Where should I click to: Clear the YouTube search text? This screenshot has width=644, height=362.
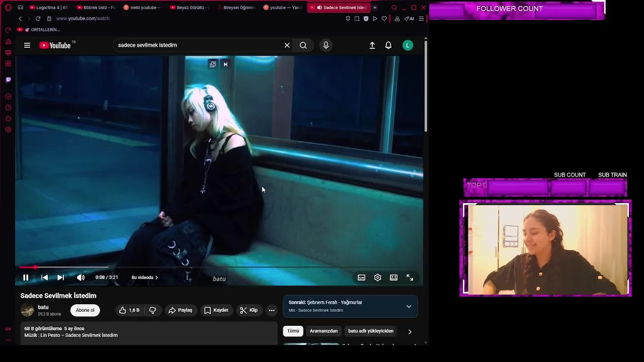(x=287, y=45)
